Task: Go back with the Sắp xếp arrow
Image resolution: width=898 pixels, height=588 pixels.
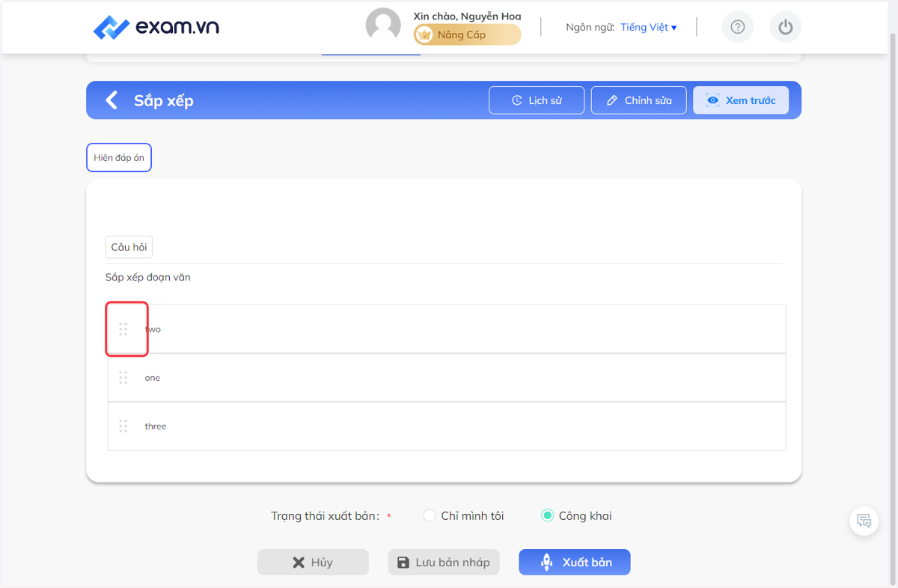Action: (112, 100)
